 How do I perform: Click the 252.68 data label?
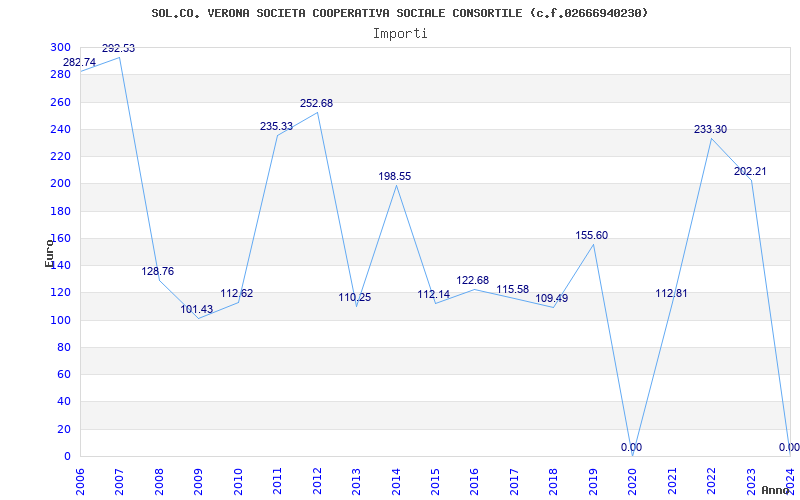click(x=316, y=103)
